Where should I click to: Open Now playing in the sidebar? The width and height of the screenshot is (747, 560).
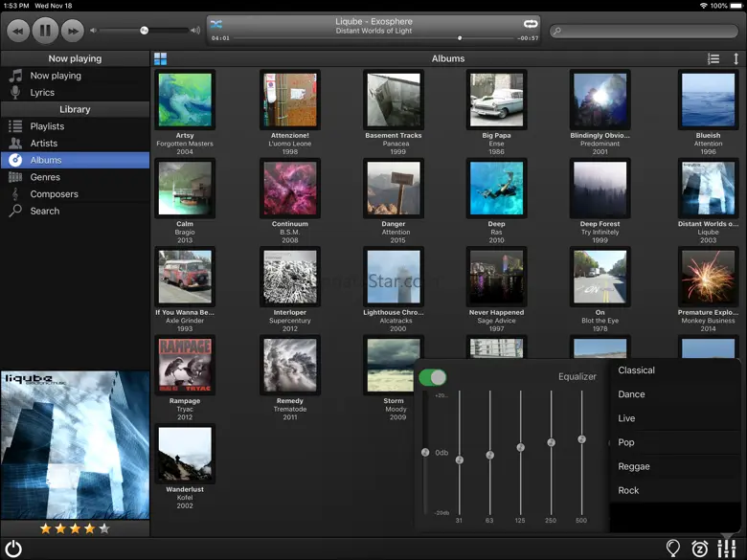pos(76,76)
